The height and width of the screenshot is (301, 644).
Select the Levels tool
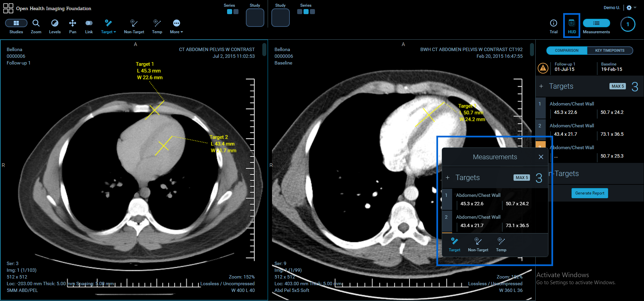[55, 26]
